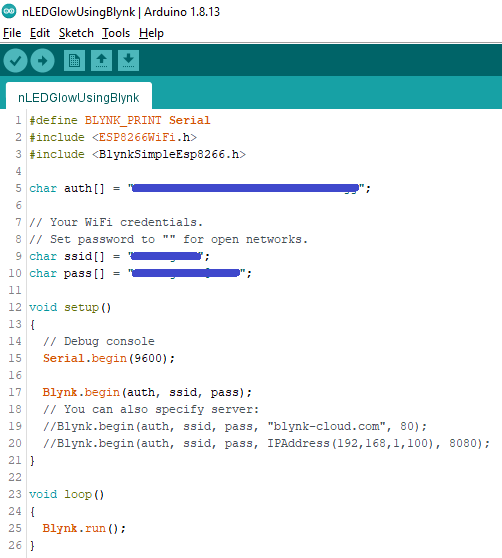Viewport: 502px width, 558px height.
Task: Click the commented IPAddress line
Action: (266, 443)
